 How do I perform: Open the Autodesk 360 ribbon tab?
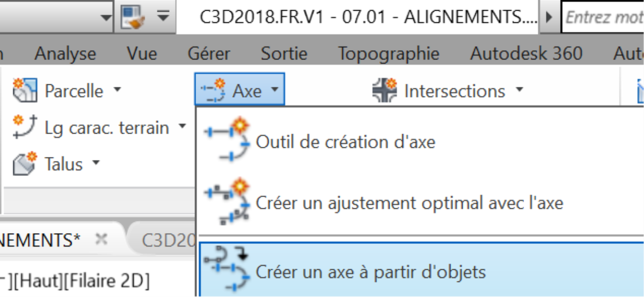point(526,53)
